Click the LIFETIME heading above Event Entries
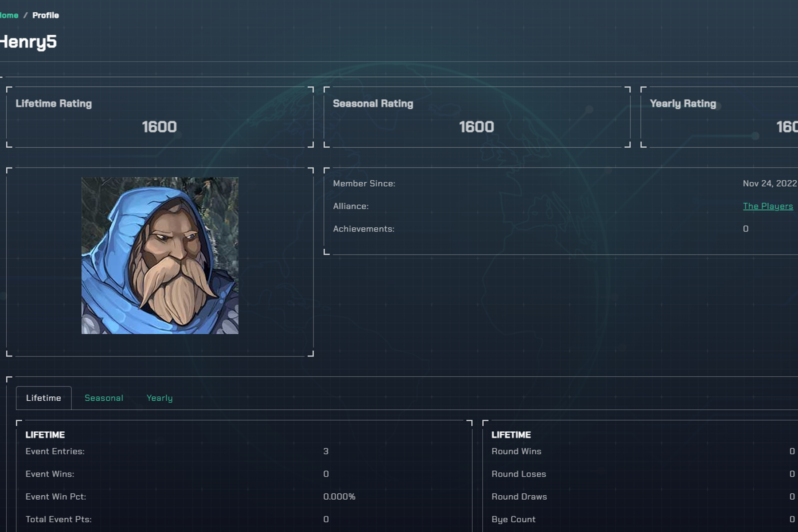This screenshot has height=532, width=798. pos(45,435)
